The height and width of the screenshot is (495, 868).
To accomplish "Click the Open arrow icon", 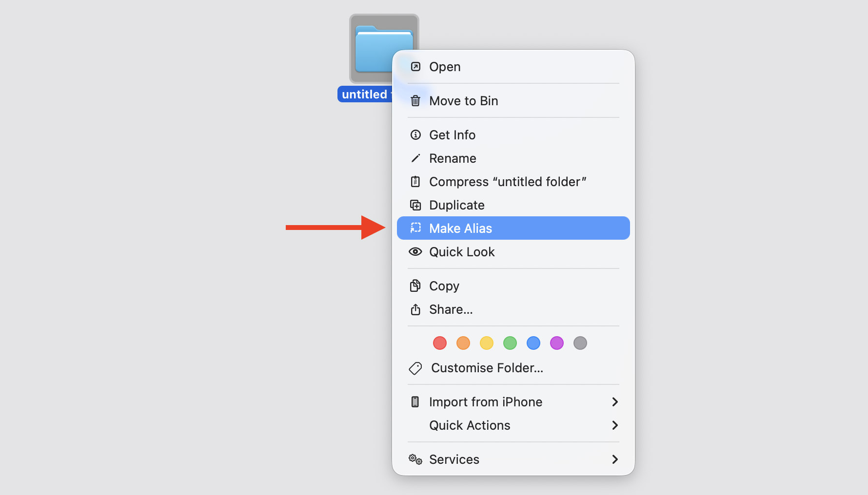I will pyautogui.click(x=415, y=67).
